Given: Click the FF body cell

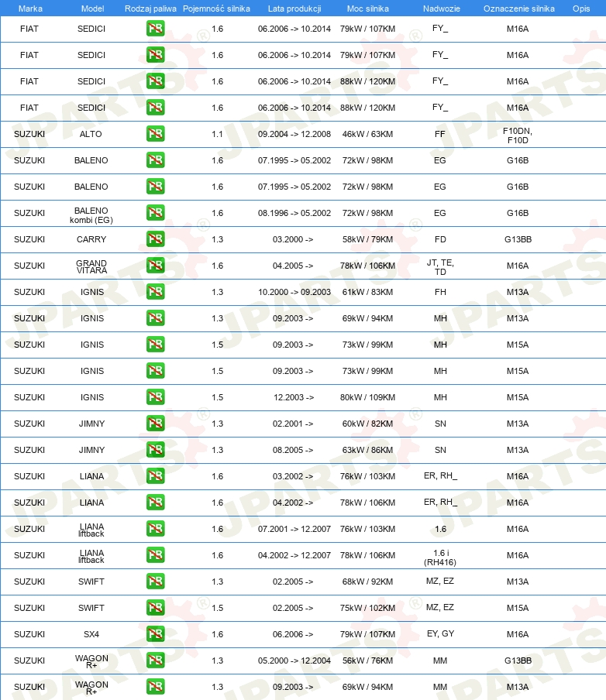Looking at the screenshot, I should point(439,134).
